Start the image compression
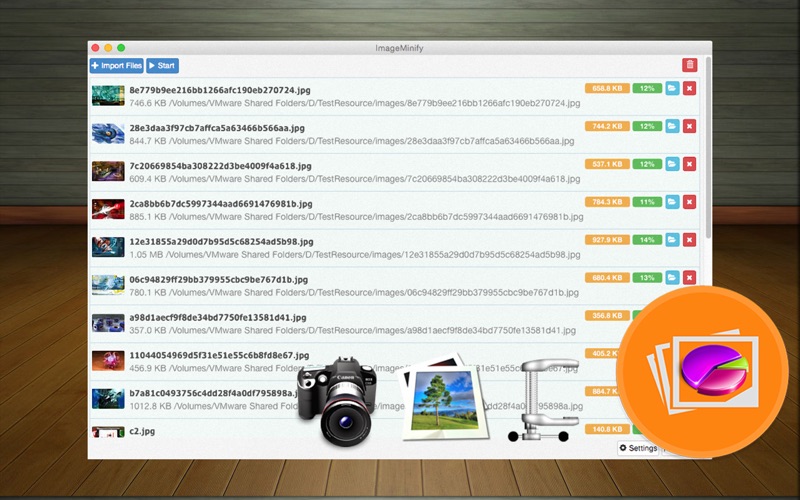 (162, 65)
